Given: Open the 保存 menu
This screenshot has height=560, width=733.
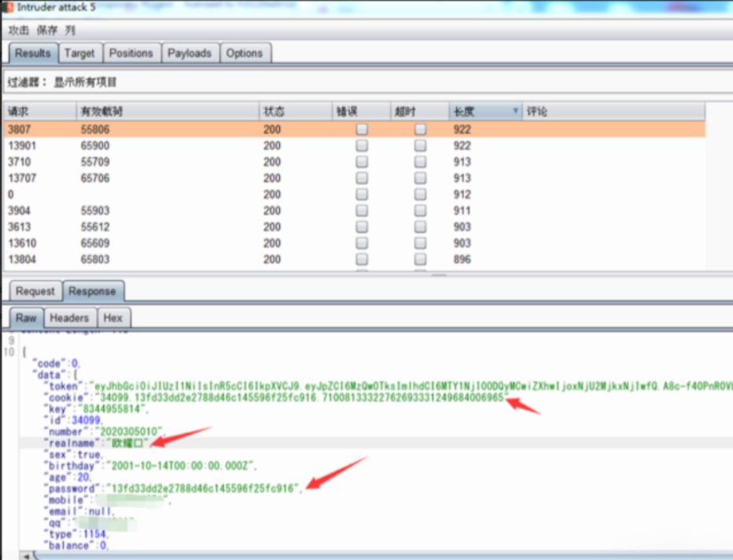Looking at the screenshot, I should click(x=47, y=30).
